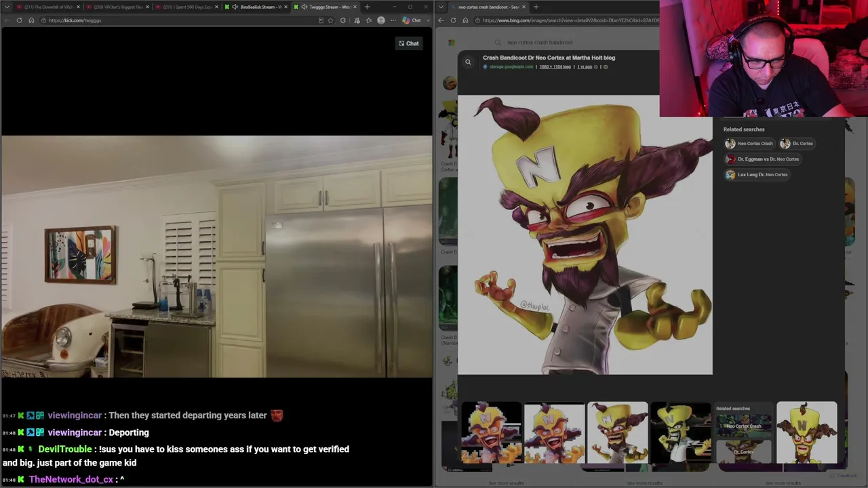Close the BinxBasilisk Stream tab
868x488 pixels.
click(x=285, y=7)
